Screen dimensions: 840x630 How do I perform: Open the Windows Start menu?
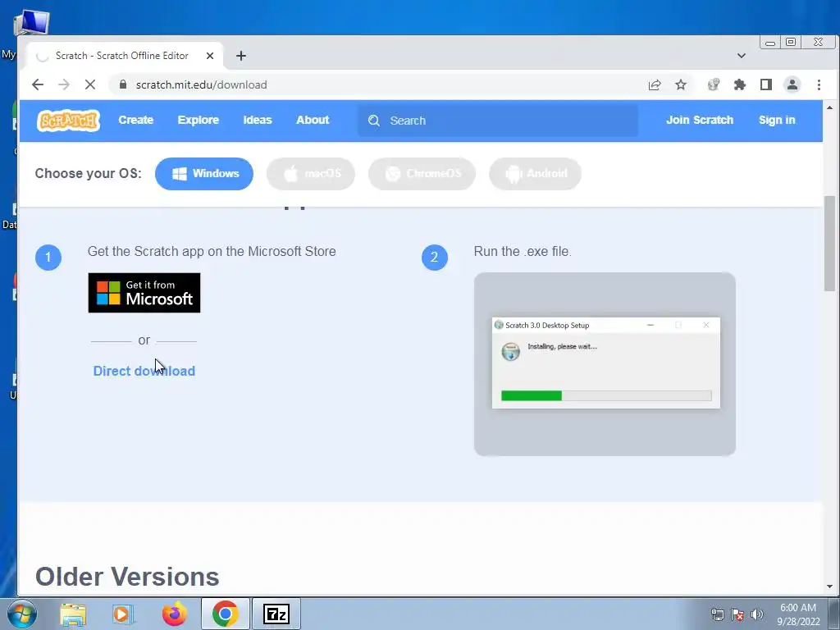22,614
